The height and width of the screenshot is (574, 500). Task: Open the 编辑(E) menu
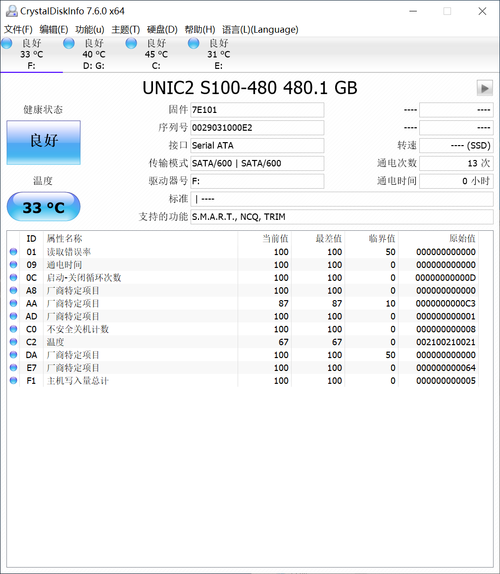[54, 29]
